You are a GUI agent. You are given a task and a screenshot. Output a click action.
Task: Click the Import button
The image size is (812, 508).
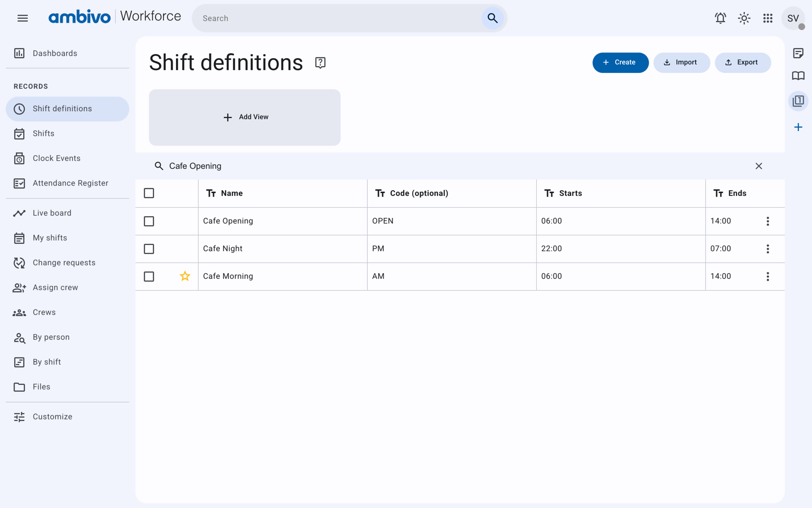(x=681, y=63)
